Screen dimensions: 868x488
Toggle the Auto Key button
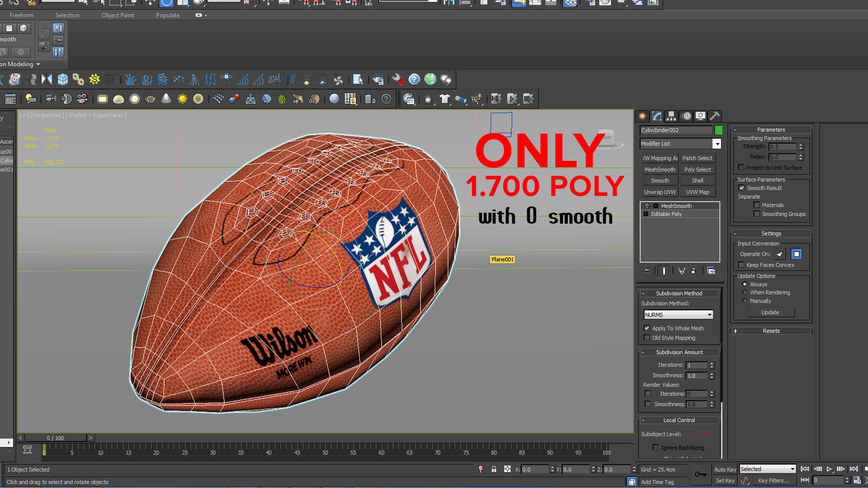tap(725, 469)
